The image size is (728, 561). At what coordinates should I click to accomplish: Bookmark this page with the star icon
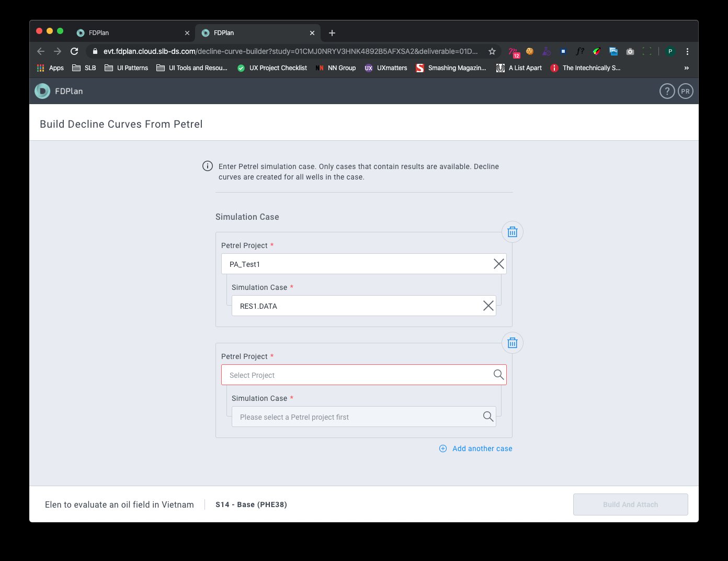(x=492, y=51)
